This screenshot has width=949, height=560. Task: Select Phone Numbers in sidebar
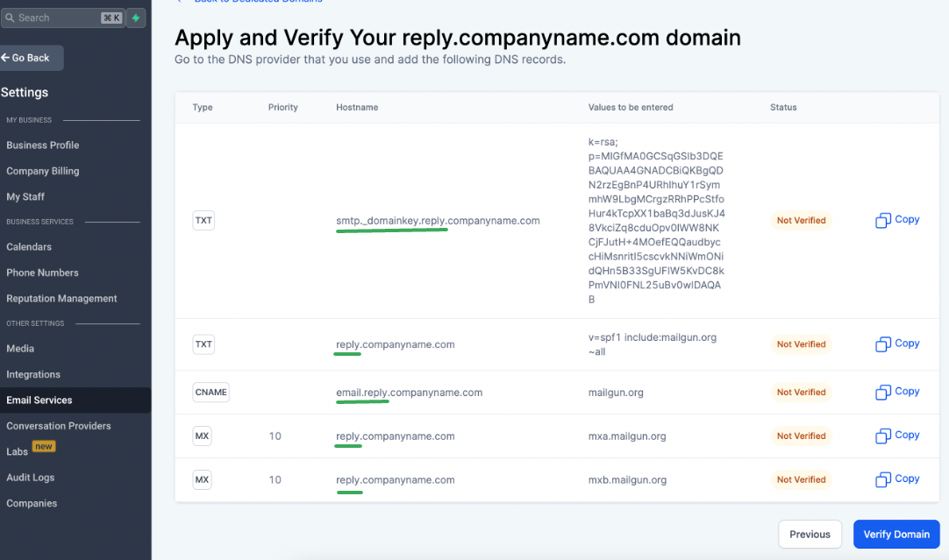tap(42, 273)
